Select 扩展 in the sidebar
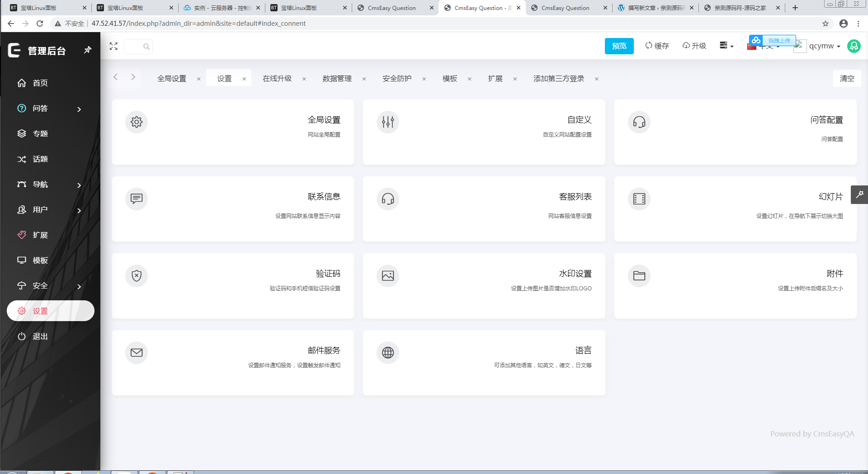 (x=50, y=235)
